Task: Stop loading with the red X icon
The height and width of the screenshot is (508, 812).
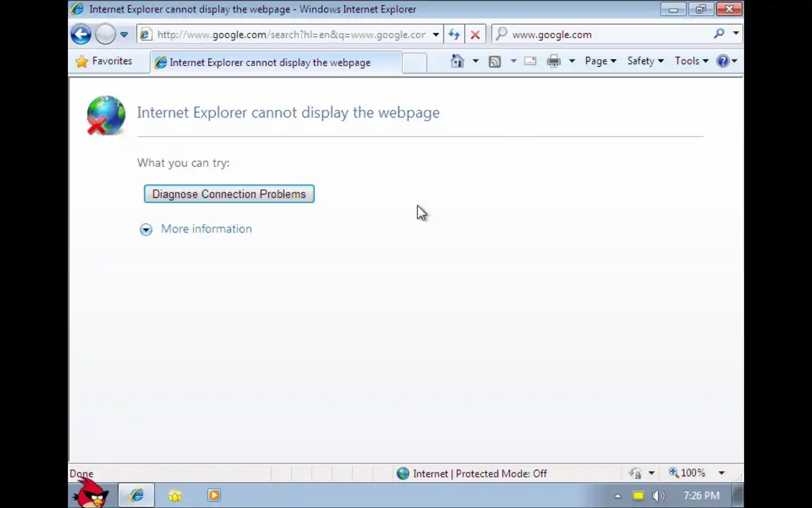Action: 475,34
